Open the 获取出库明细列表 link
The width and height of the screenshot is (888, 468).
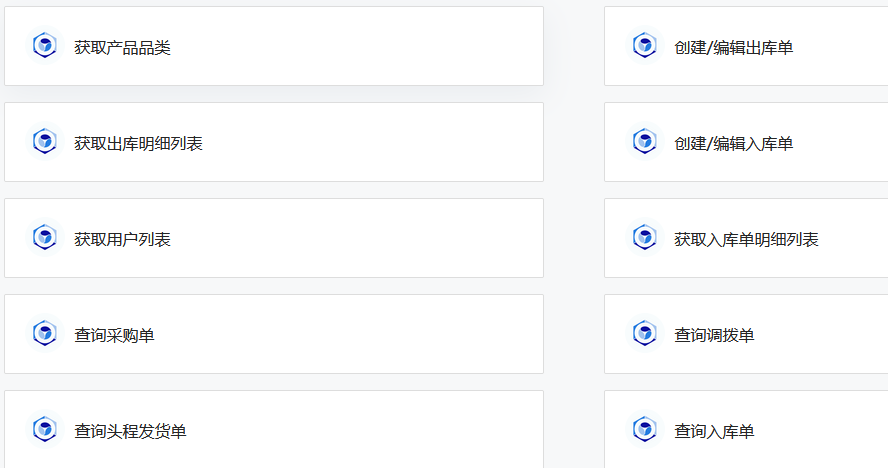(x=138, y=143)
